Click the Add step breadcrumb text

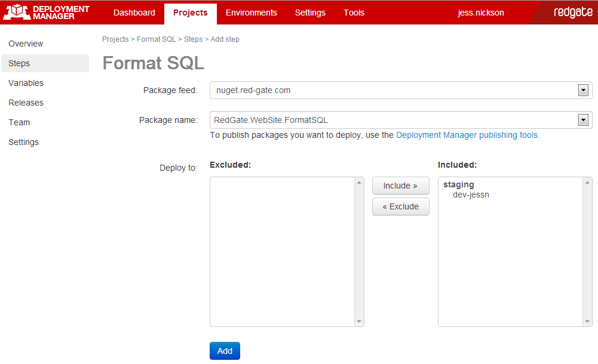[x=225, y=39]
